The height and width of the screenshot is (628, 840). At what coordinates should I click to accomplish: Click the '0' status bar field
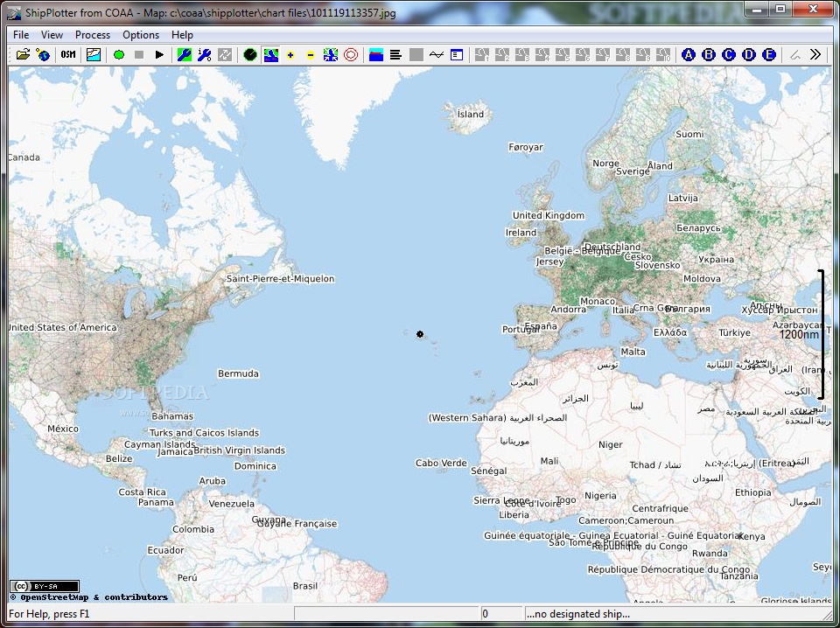tap(500, 614)
